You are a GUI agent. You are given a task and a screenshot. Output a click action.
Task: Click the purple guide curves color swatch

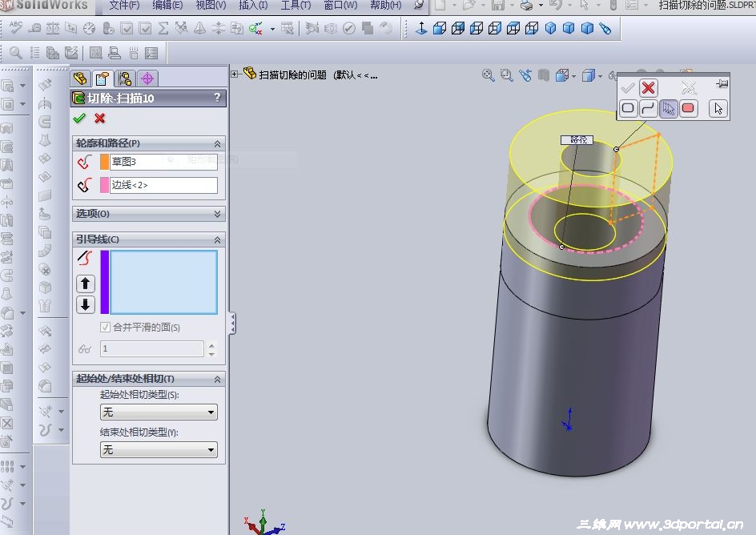tap(104, 282)
